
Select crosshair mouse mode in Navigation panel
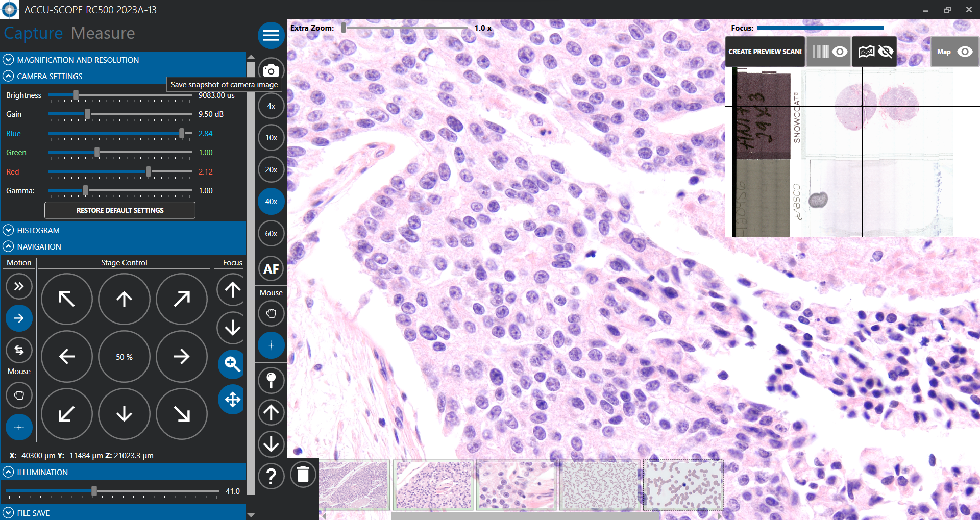coord(19,427)
